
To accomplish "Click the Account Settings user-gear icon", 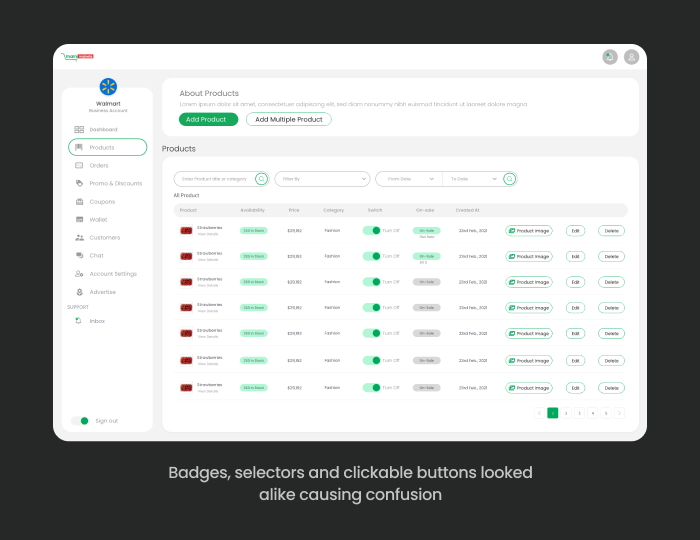I will (x=79, y=274).
